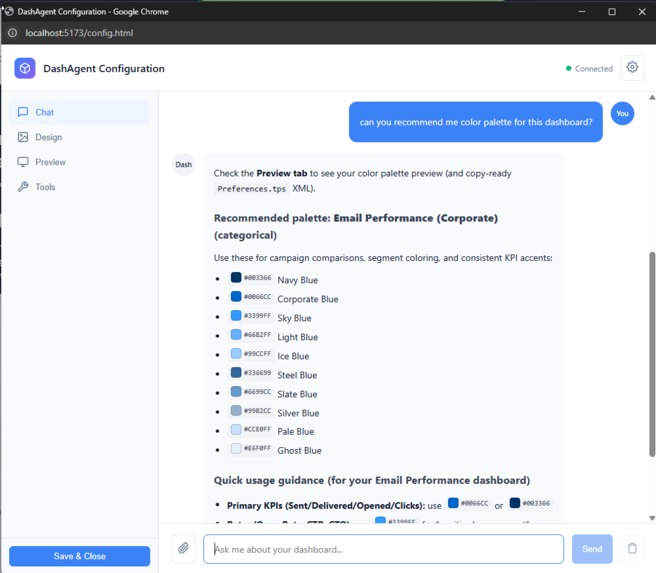Click the paperclip attach file icon

tap(183, 548)
